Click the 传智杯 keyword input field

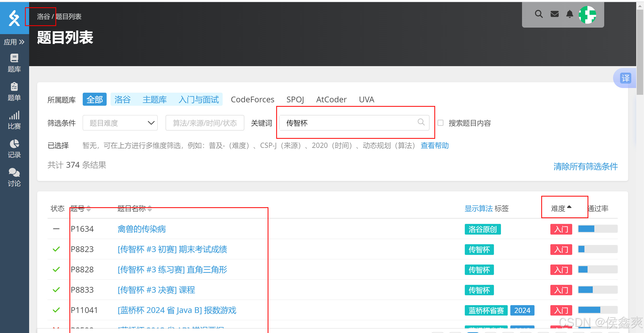349,123
